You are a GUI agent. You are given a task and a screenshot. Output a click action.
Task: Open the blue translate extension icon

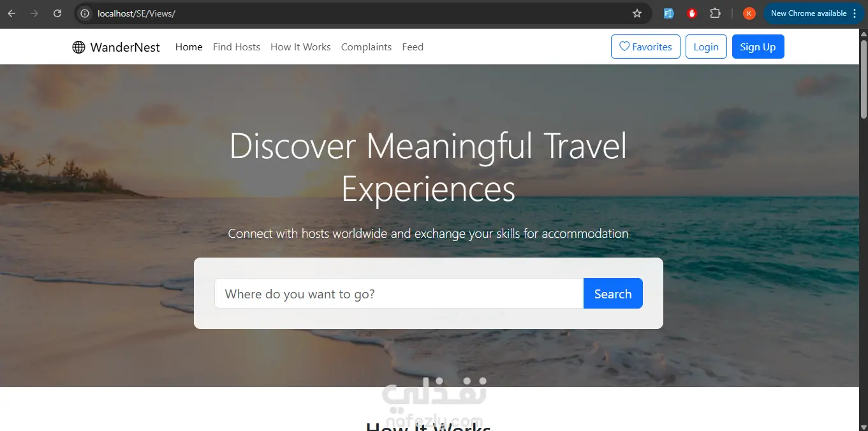[668, 13]
